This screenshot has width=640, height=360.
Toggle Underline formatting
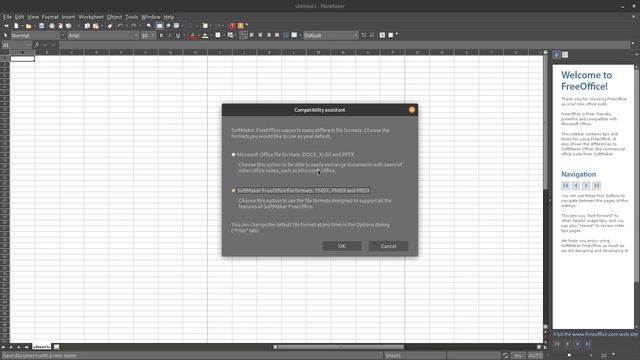[178, 36]
